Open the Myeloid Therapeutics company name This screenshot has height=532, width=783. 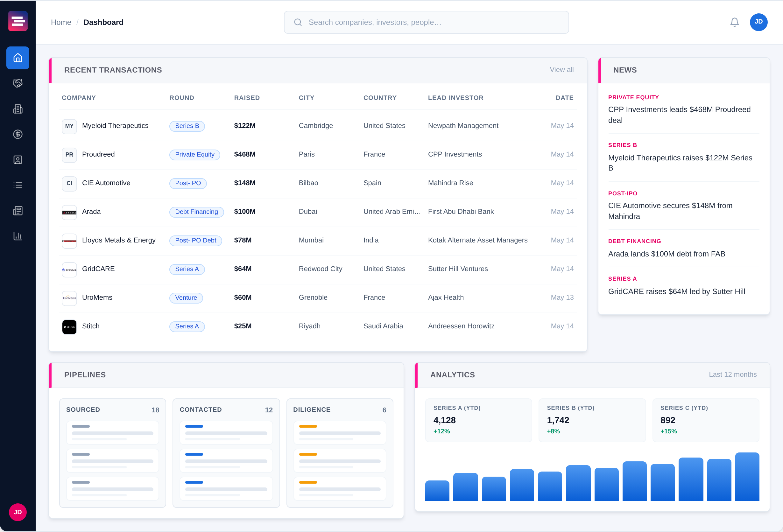pos(115,126)
